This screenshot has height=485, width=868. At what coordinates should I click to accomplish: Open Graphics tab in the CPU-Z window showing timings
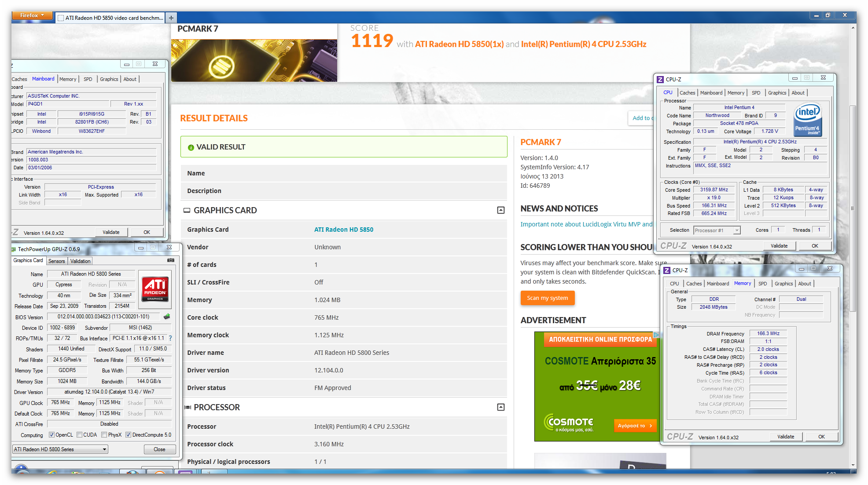click(x=783, y=284)
